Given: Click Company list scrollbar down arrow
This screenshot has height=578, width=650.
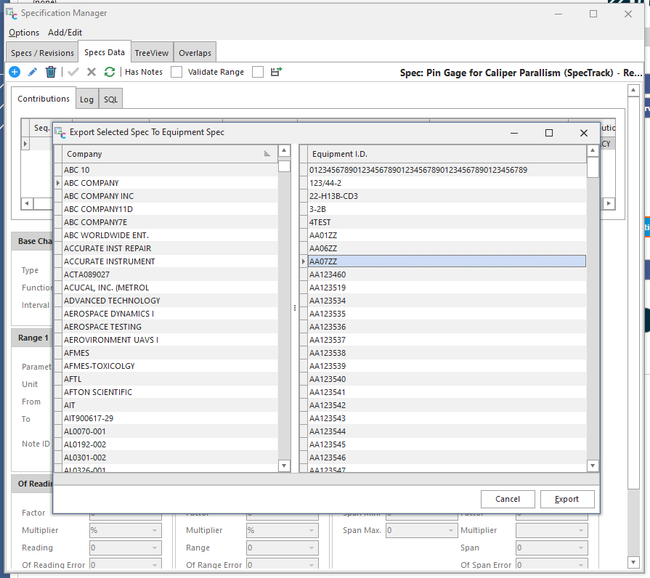Looking at the screenshot, I should 284,466.
